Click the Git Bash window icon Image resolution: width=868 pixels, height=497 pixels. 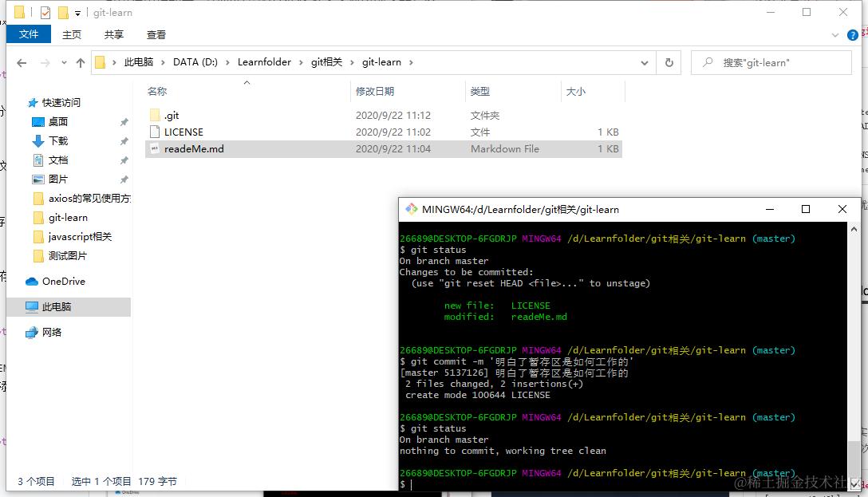(412, 209)
